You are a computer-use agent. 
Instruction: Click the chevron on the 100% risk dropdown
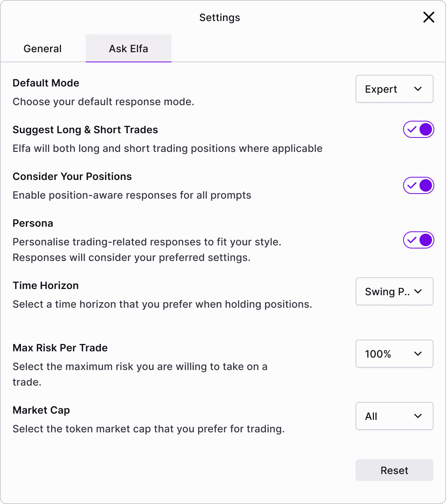[x=418, y=354]
